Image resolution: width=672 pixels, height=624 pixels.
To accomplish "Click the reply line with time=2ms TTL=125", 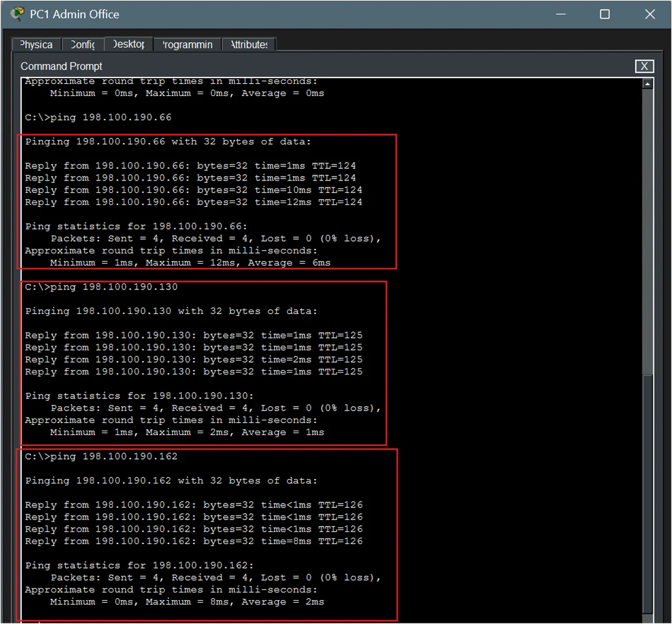I will coord(193,359).
